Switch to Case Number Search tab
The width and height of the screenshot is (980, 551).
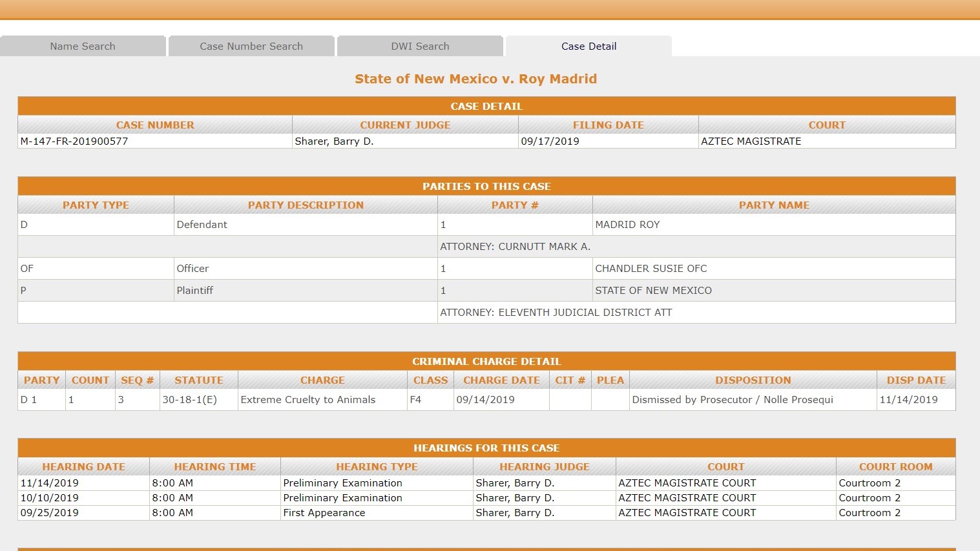tap(251, 47)
